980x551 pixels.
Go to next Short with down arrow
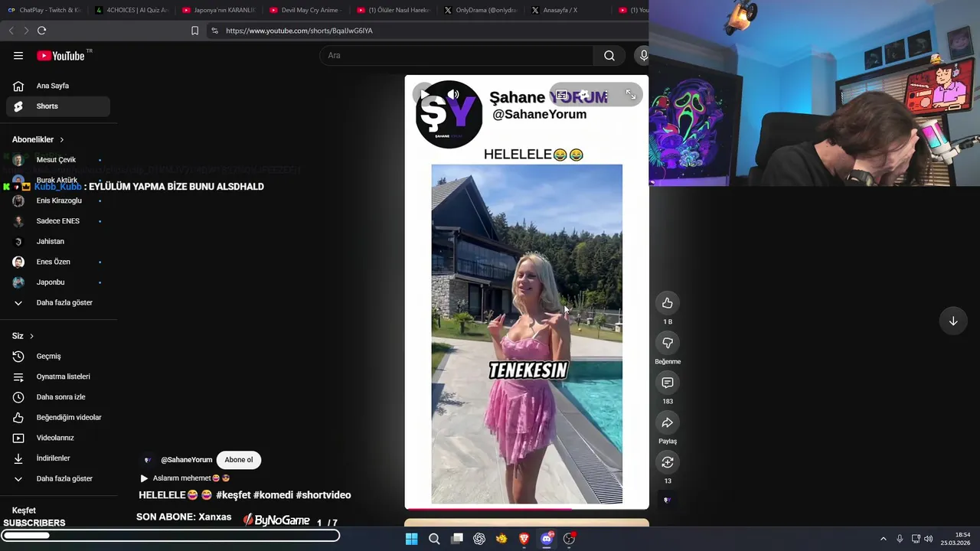coord(953,321)
